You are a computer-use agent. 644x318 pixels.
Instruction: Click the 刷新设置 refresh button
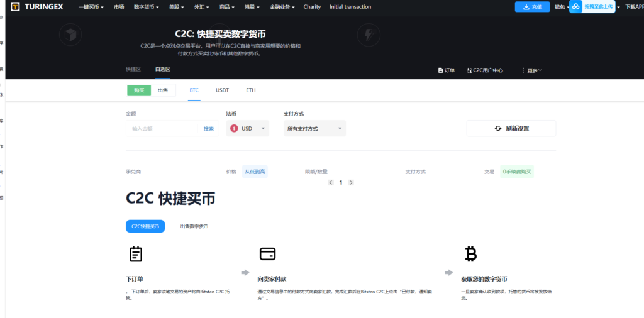[x=511, y=128]
